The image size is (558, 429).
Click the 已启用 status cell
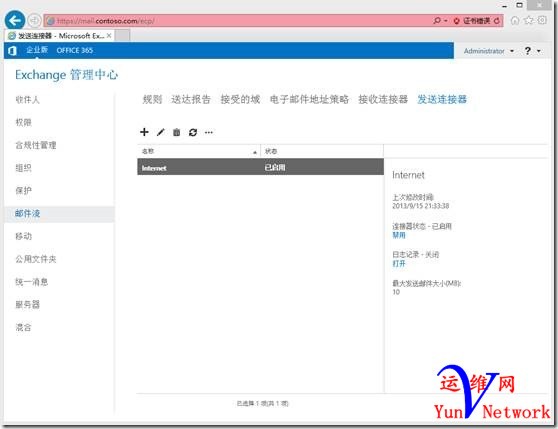[x=275, y=168]
